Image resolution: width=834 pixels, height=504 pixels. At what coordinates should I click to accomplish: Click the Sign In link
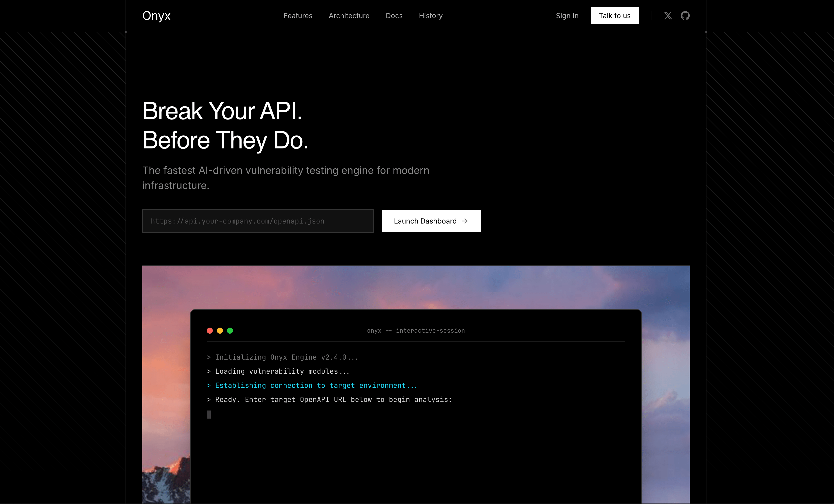(567, 16)
